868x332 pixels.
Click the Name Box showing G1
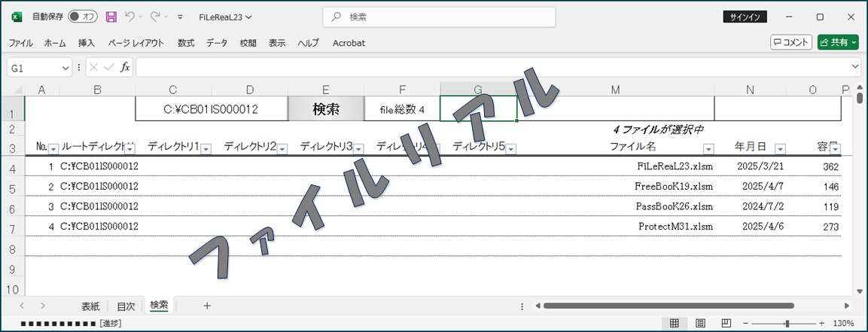click(x=35, y=68)
